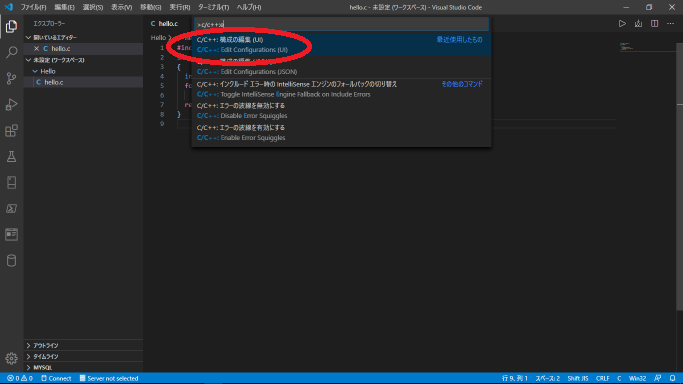
Task: Click the スペース: 2 indentation indicator
Action: [547, 378]
